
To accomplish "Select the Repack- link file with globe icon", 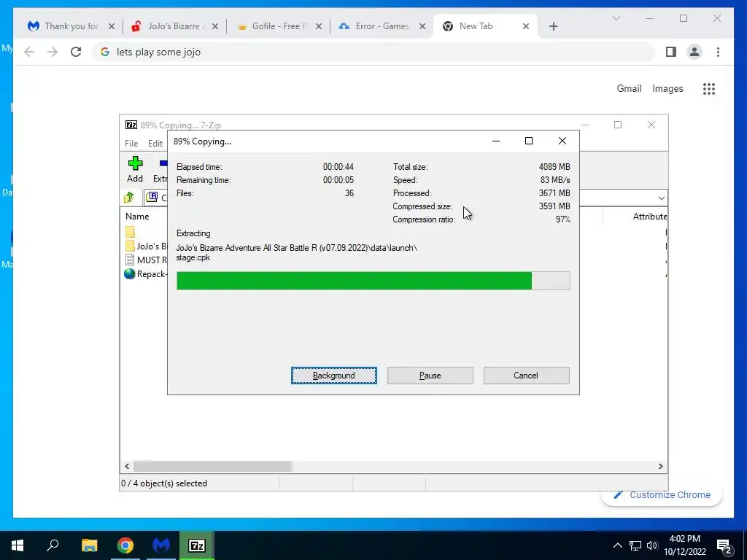I will (x=146, y=274).
